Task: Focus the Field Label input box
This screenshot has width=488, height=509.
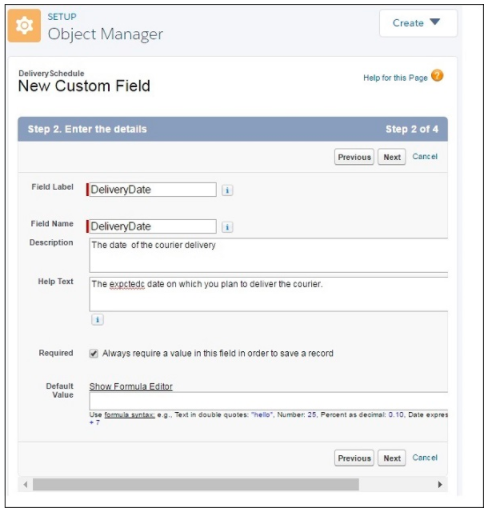Action: (152, 190)
